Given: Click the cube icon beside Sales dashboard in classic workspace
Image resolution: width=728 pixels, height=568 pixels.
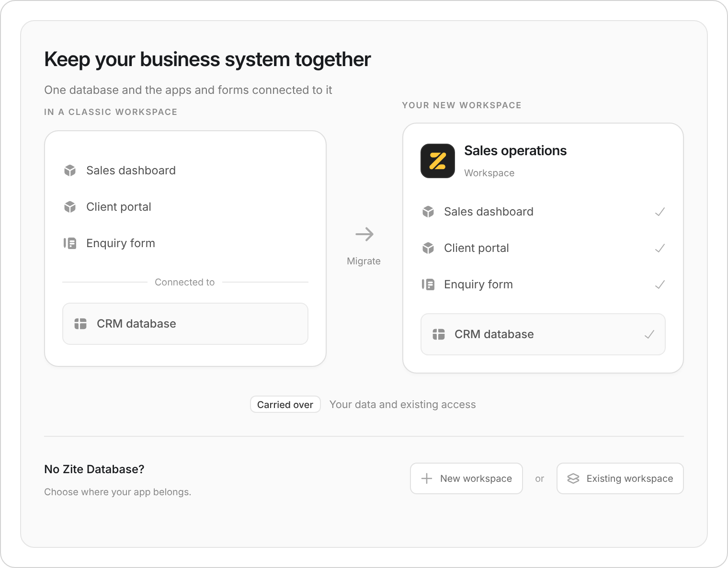Looking at the screenshot, I should 70,170.
